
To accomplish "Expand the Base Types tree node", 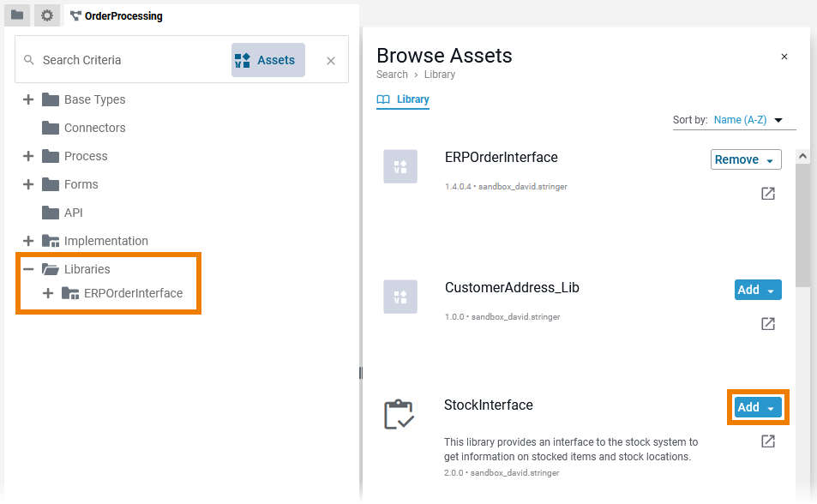I will [28, 99].
